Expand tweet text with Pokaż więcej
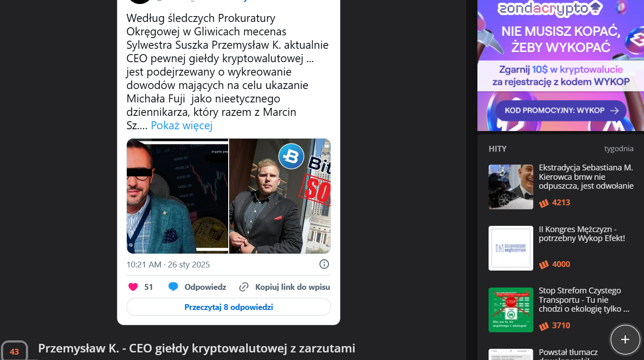 182,126
